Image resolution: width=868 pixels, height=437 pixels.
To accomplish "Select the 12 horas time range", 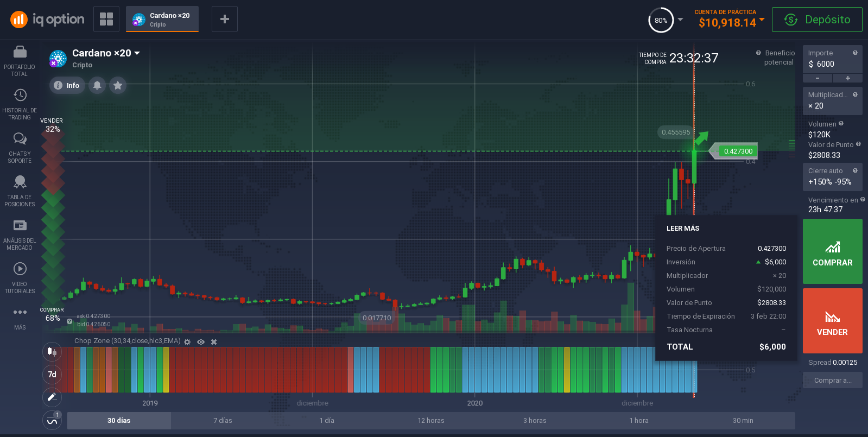I will tap(431, 421).
